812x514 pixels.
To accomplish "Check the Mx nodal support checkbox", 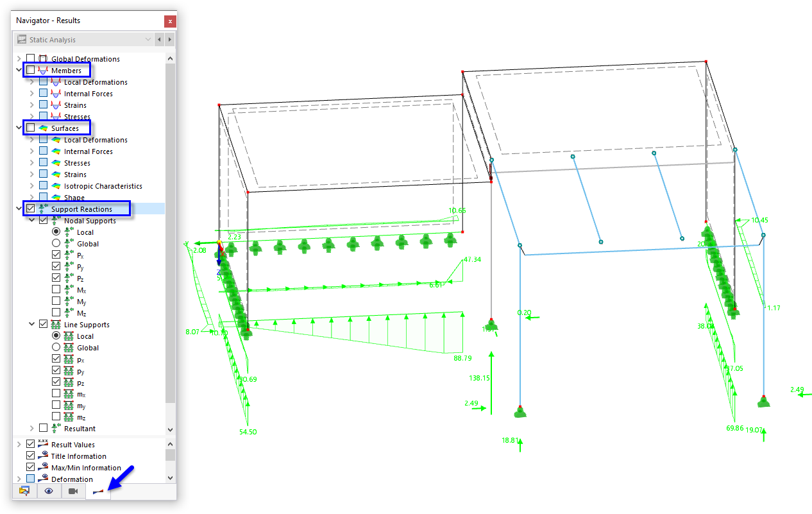I will point(56,290).
